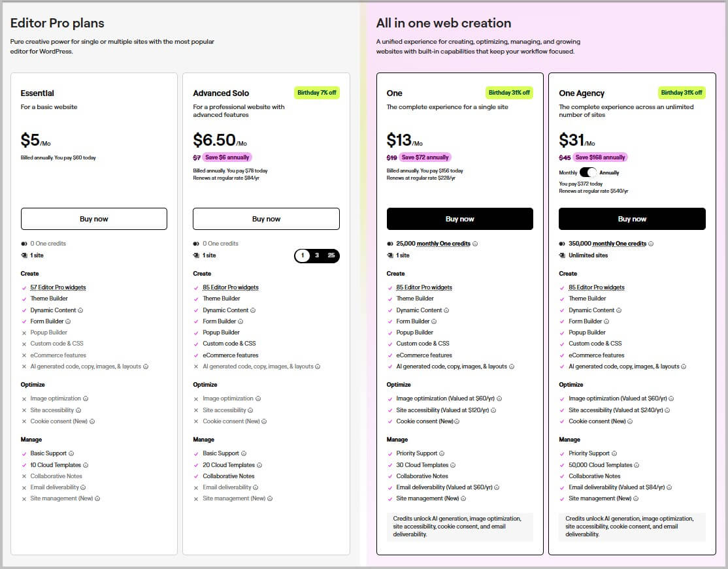Open info icon beside Advanced Solo Dynamic Content
Screen dimensions: 728x569
(x=253, y=310)
